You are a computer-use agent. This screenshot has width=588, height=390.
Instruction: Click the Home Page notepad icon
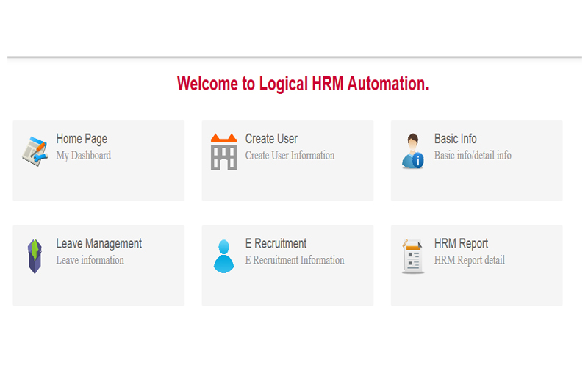point(35,151)
